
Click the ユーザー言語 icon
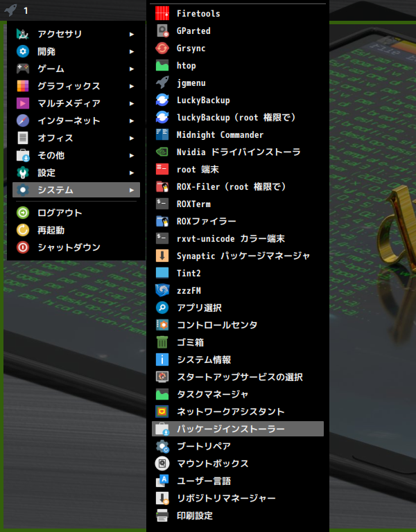(x=162, y=481)
